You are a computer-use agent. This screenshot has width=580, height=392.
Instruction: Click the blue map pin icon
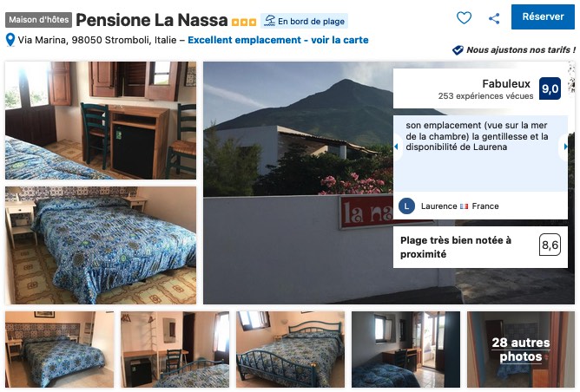tap(10, 40)
